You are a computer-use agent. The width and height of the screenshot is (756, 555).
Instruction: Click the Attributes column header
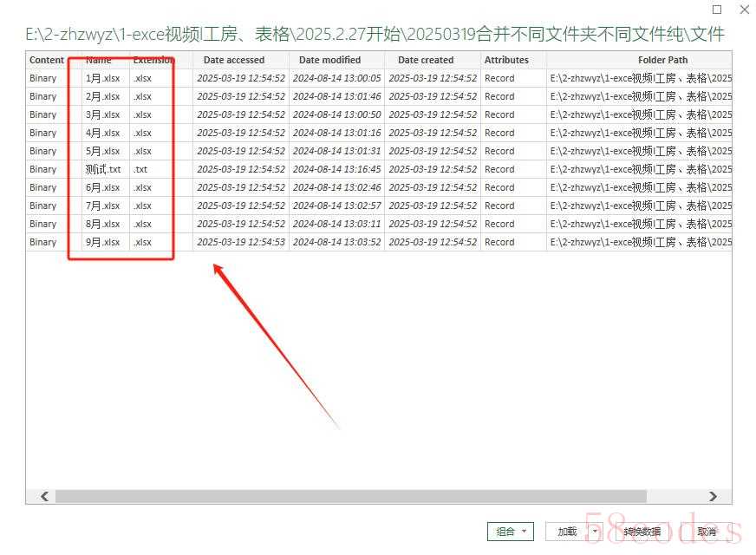507,60
